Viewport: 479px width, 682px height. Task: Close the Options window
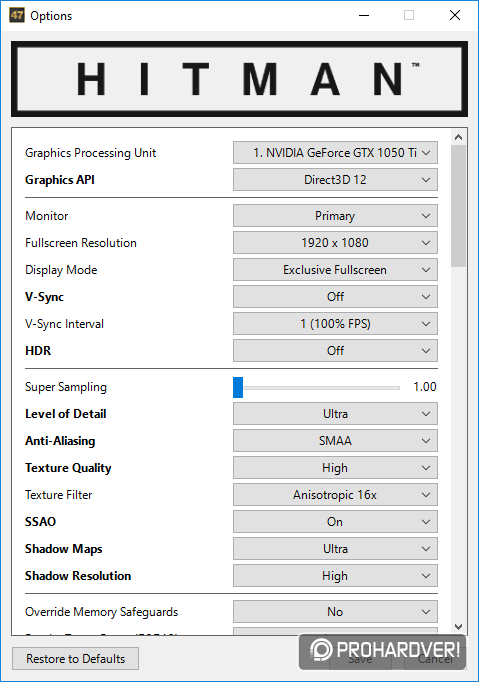coord(455,15)
